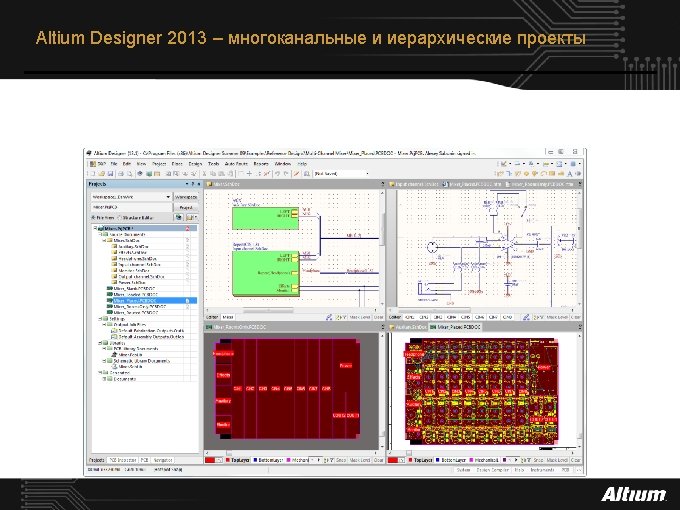
Task: Open the Workspace dropdown in Projects panel
Action: (168, 197)
